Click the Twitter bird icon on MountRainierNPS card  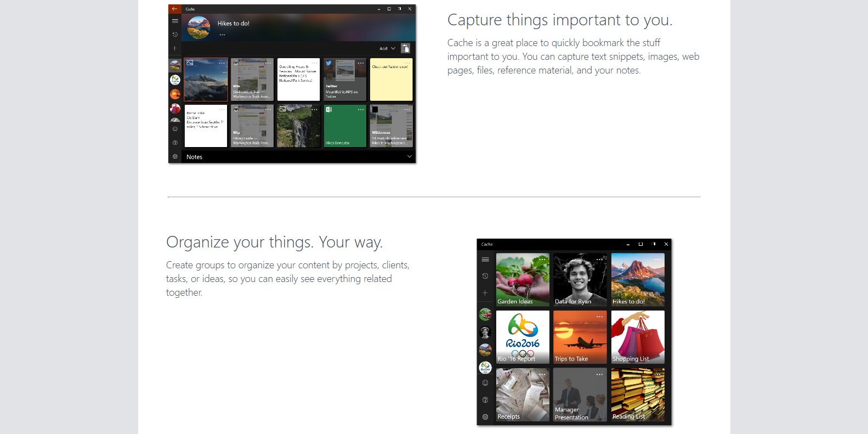tap(328, 63)
